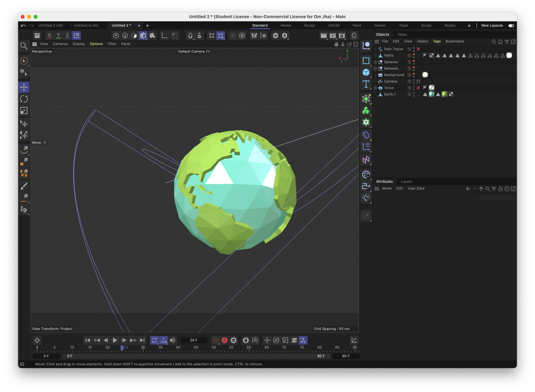
Task: Enable Snap magnet icon
Action: (190, 36)
